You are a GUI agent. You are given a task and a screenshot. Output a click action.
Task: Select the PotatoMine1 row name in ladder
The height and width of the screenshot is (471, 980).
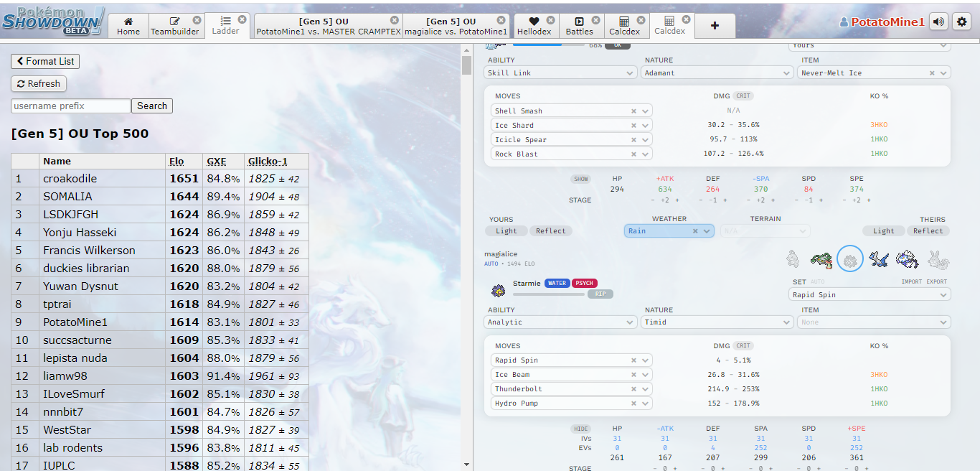pos(75,322)
